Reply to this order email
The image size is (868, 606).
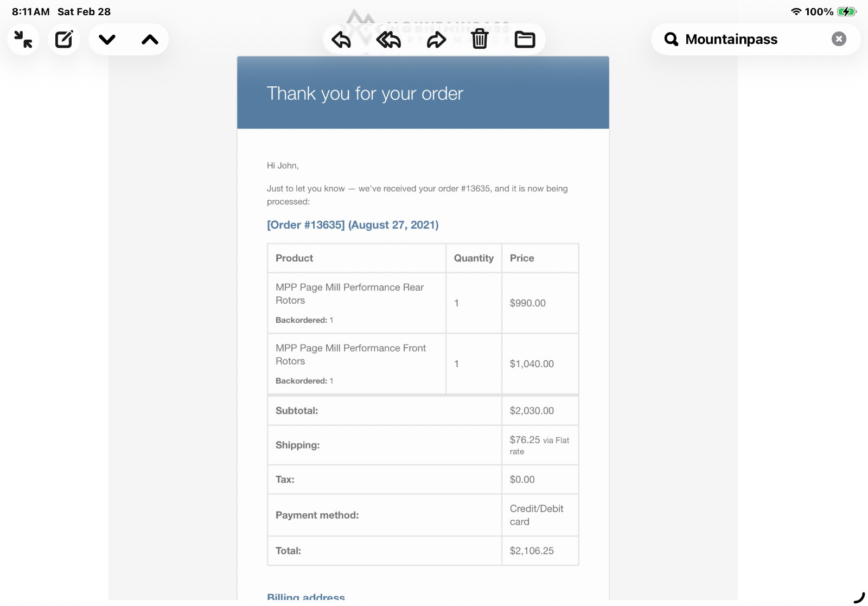[x=341, y=40]
